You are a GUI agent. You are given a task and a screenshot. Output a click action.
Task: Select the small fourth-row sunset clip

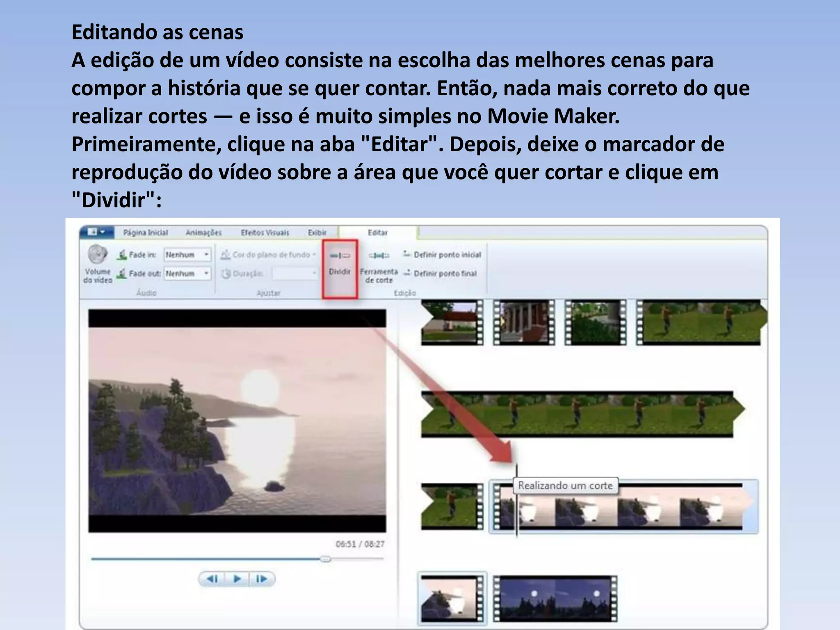click(452, 599)
